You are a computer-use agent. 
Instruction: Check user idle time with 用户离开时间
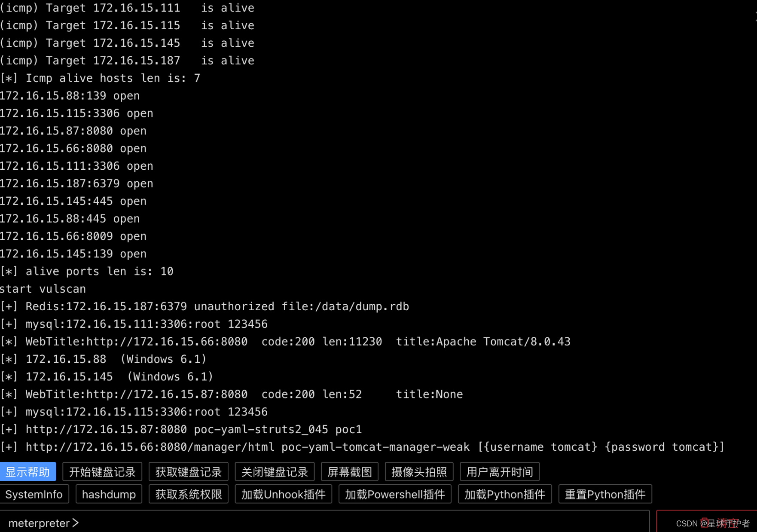click(x=499, y=471)
